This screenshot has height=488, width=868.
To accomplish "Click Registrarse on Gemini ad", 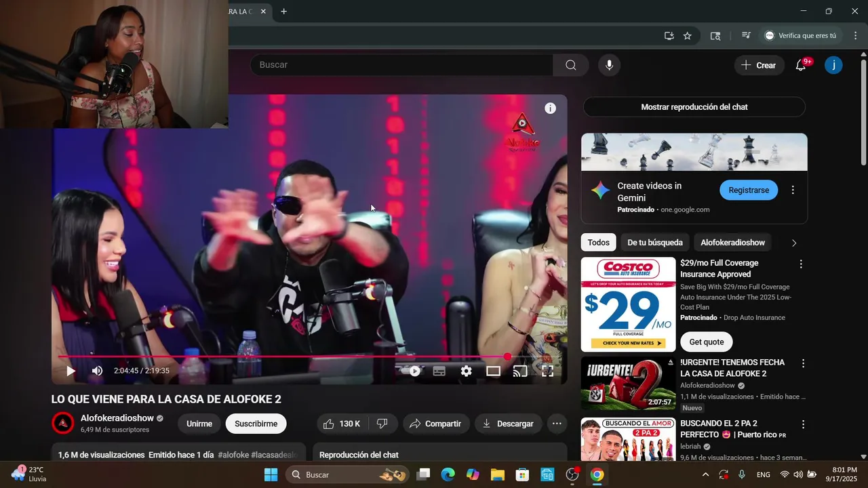I will pyautogui.click(x=749, y=190).
